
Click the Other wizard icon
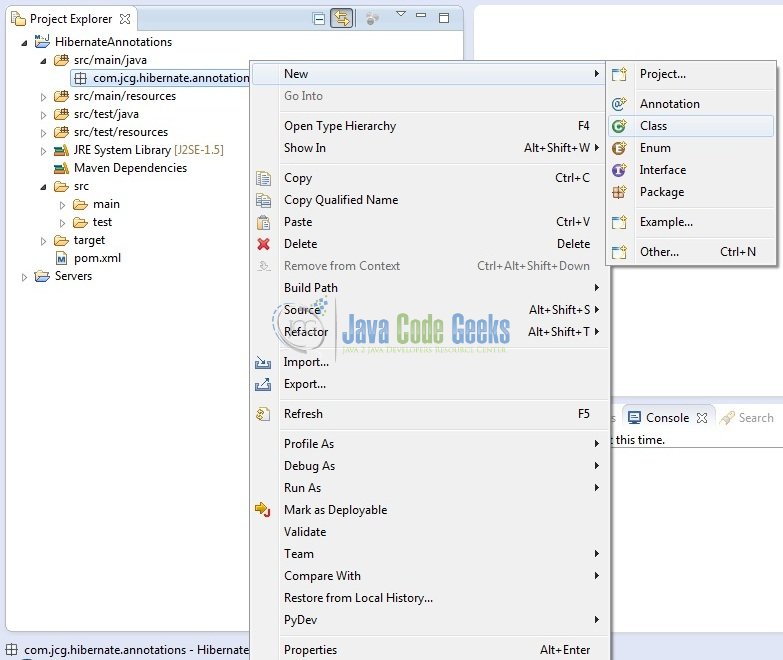point(619,252)
